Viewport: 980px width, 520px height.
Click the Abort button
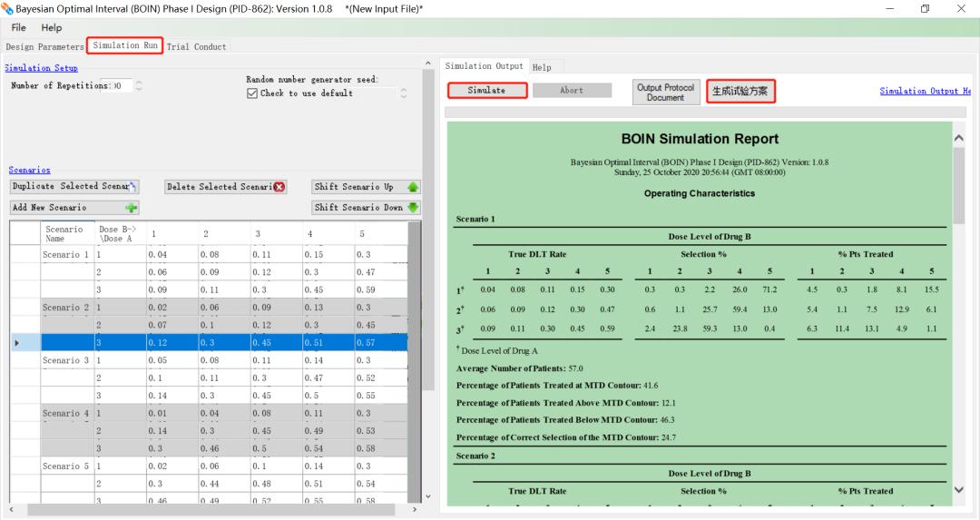click(572, 90)
